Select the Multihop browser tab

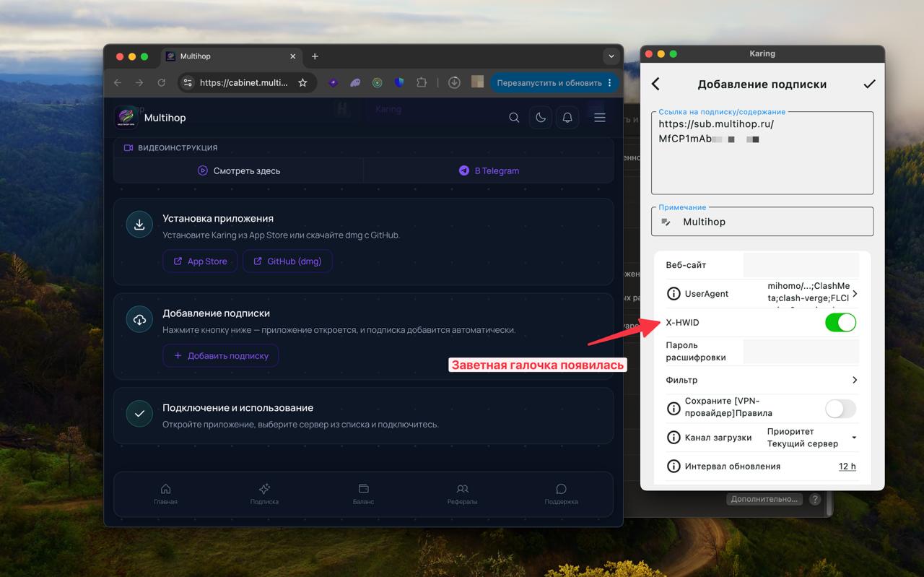pyautogui.click(x=231, y=56)
